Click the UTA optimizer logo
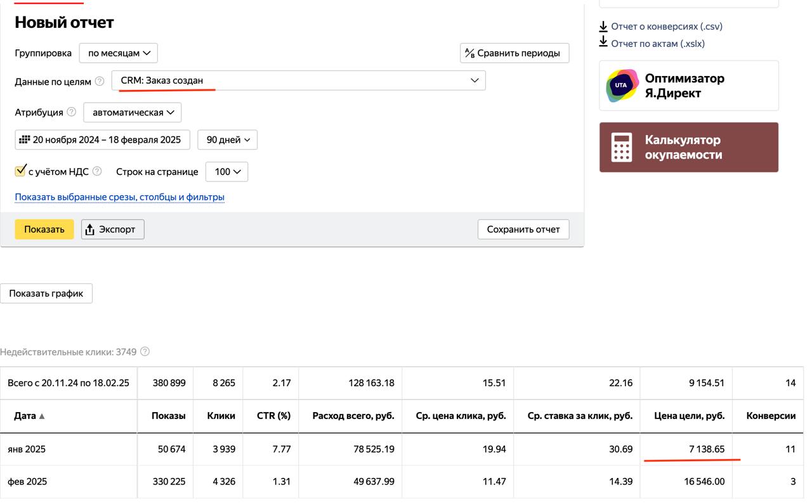 pos(622,86)
